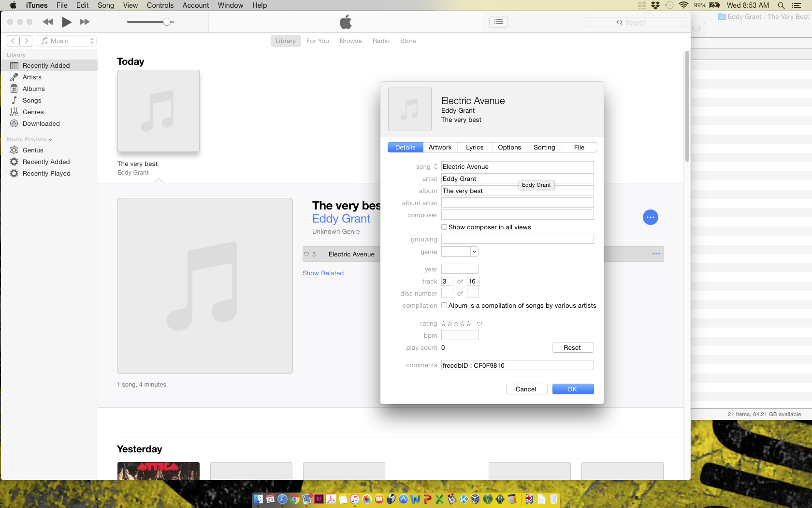812x508 pixels.
Task: Open the Artwork tab in song info
Action: 440,147
